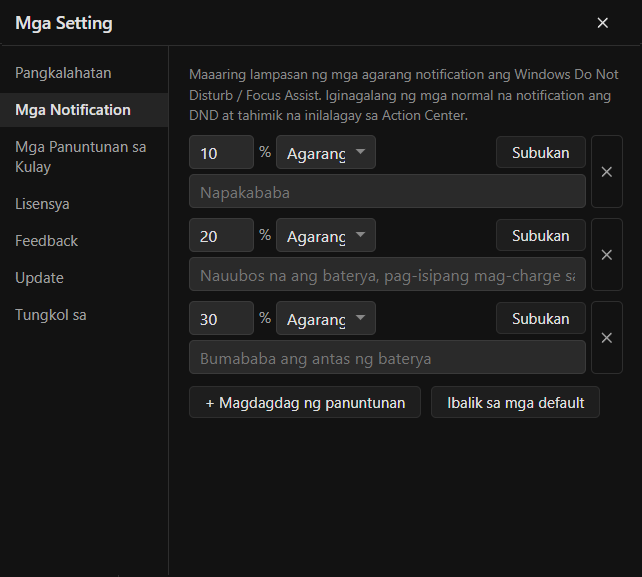Remove the 30% notification rule
642x577 pixels.
607,337
